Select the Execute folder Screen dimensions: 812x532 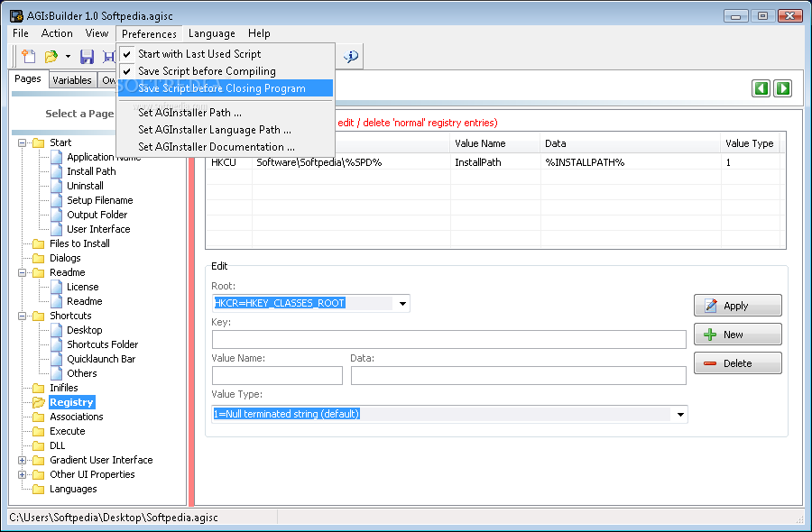click(67, 432)
